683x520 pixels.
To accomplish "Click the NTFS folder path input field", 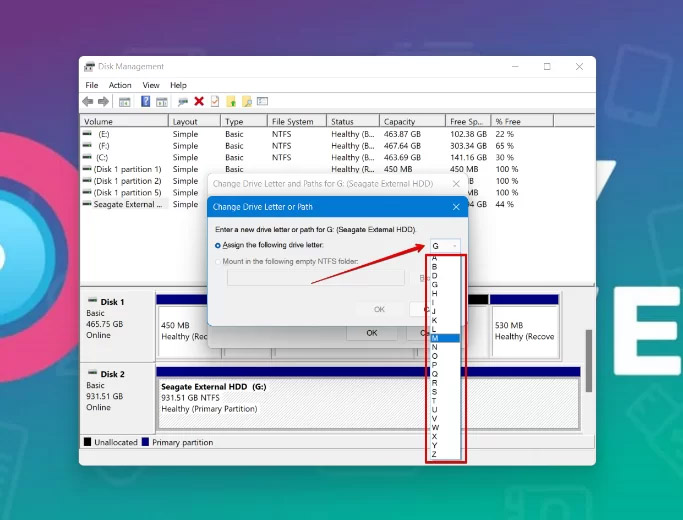I will [x=315, y=278].
